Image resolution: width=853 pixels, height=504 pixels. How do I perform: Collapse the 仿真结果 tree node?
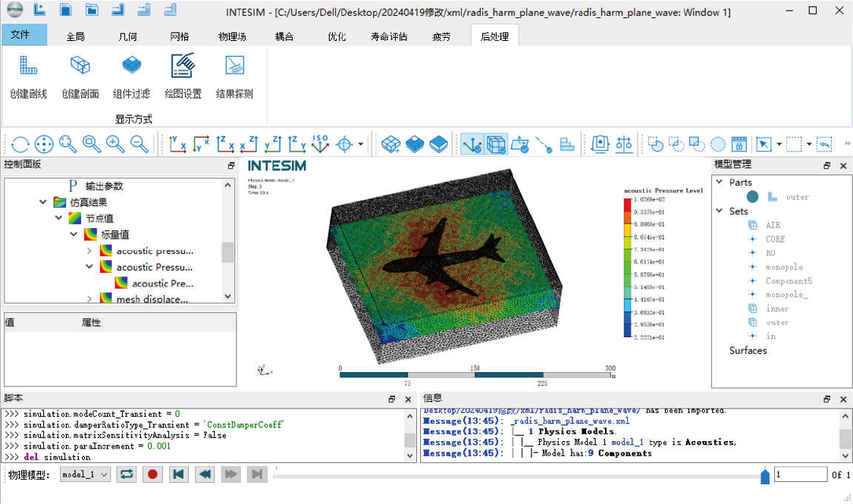[43, 202]
